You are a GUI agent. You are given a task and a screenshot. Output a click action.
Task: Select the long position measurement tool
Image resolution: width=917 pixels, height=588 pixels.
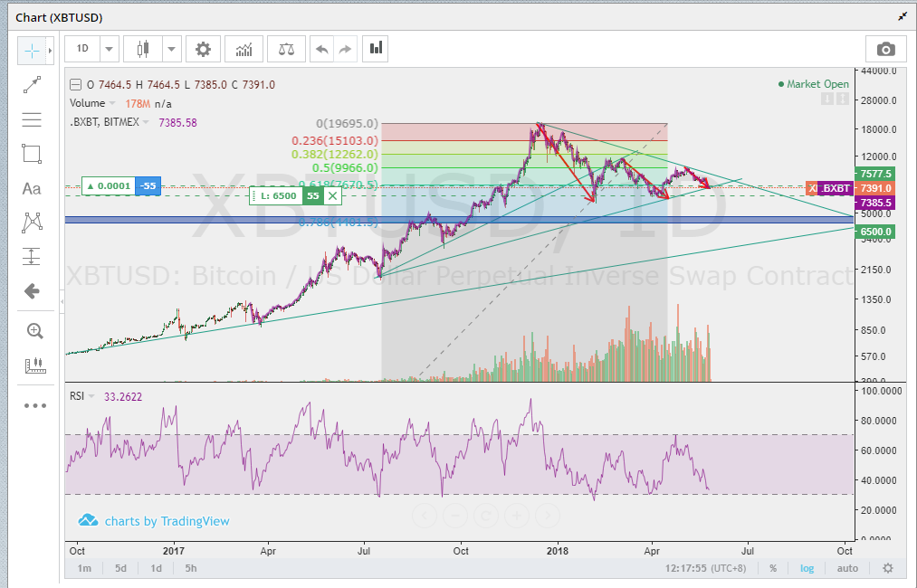[32, 257]
